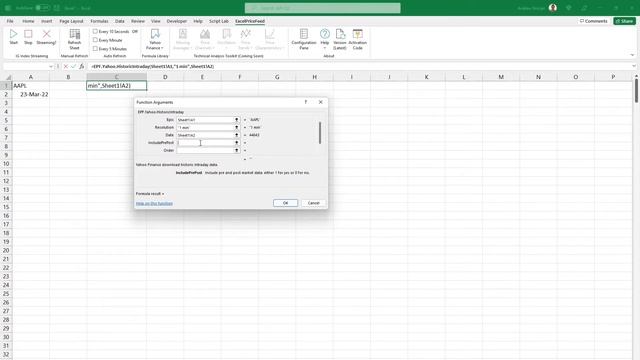The image size is (640, 360).
Task: Open the Yahoo Finance formula dropdown
Action: 155,39
